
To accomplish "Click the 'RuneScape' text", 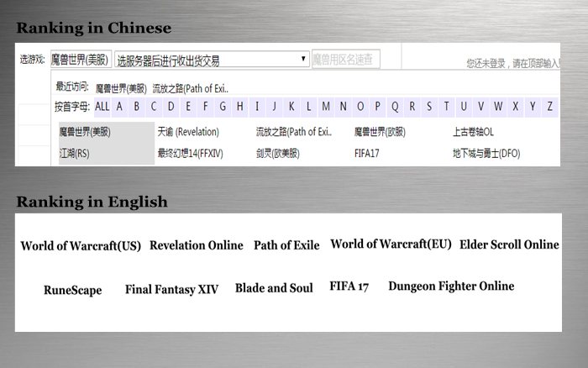I will (x=73, y=290).
